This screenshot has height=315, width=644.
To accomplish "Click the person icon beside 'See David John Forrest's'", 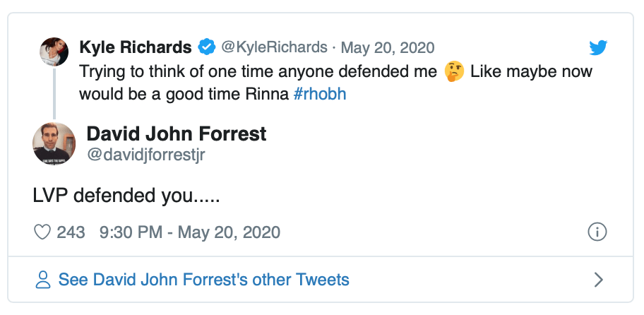I will coord(44,280).
